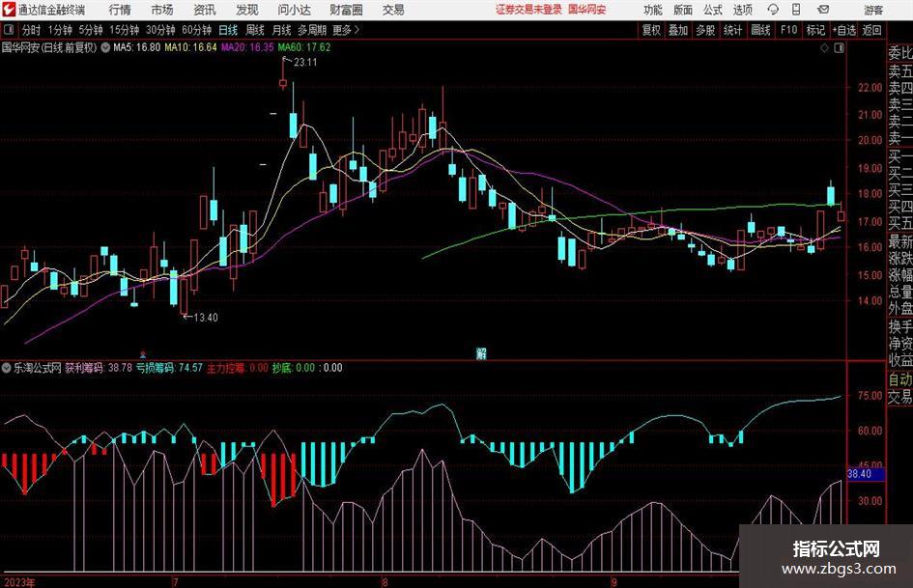Open the 发现 menu

(x=247, y=10)
